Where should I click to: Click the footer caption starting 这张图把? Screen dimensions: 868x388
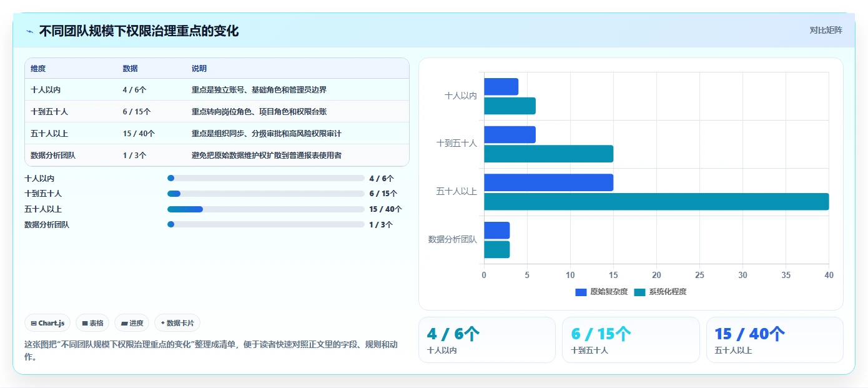tap(211, 351)
